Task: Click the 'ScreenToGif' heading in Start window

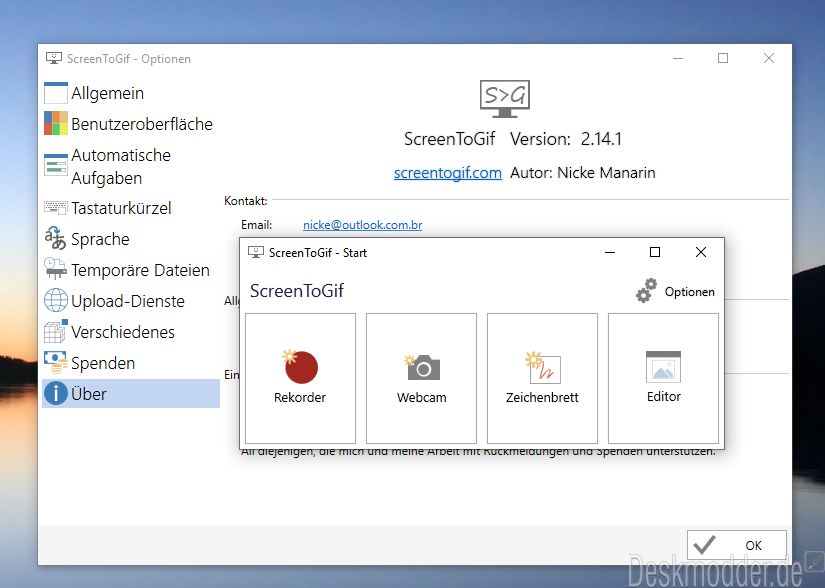Action: [x=297, y=291]
